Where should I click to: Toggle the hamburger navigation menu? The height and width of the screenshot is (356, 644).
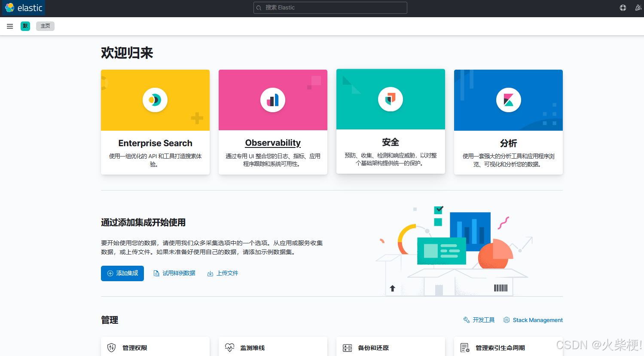10,26
